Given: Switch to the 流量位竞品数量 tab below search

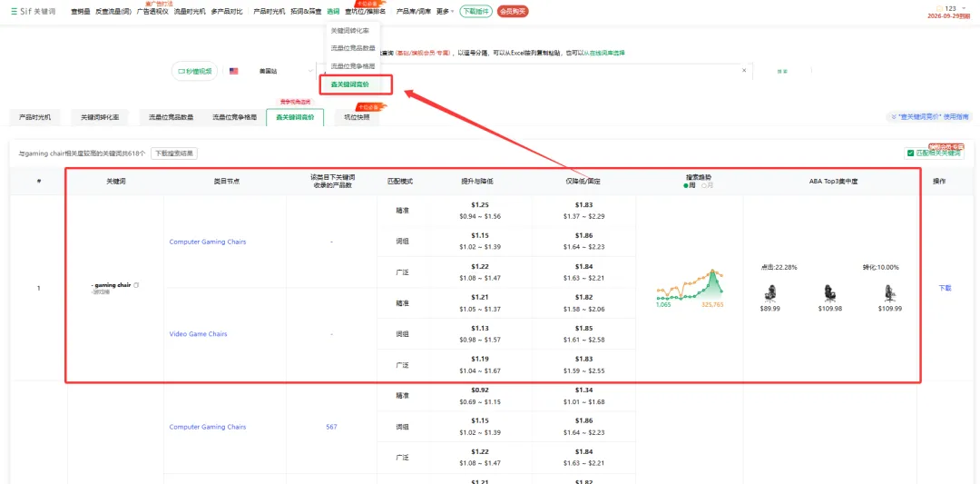Looking at the screenshot, I should (x=171, y=117).
